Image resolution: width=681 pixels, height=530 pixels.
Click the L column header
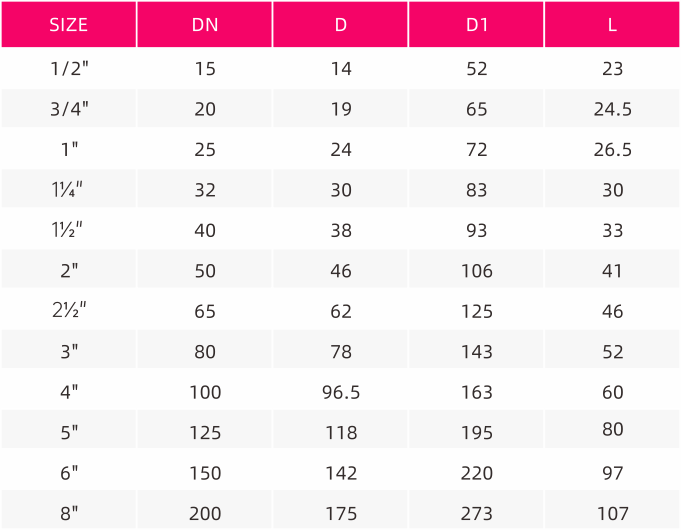(612, 25)
